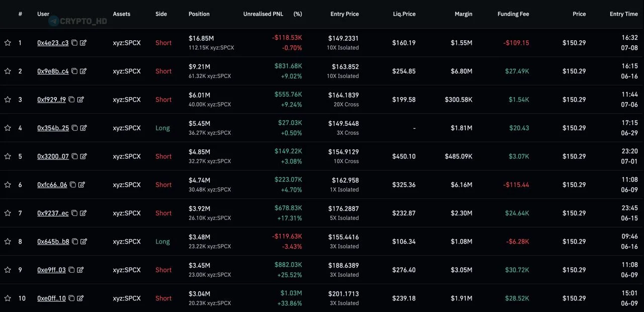644x312 pixels.
Task: Toggle the favorite star on row 5
Action: (x=8, y=157)
